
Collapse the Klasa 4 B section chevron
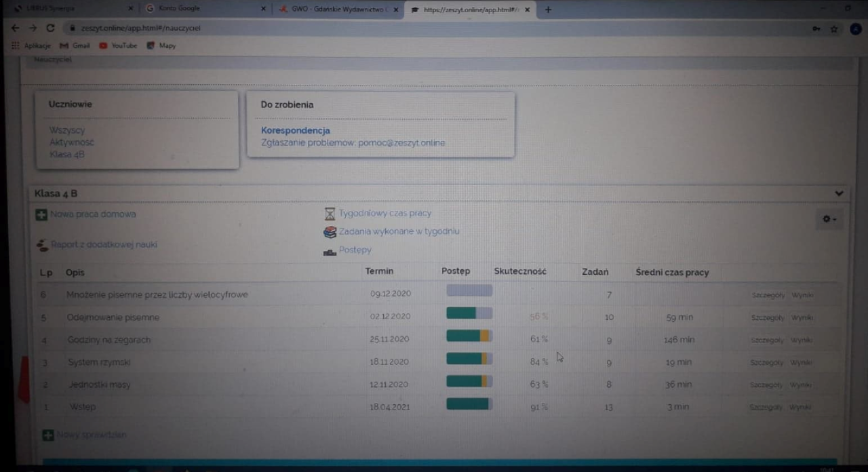tap(839, 193)
